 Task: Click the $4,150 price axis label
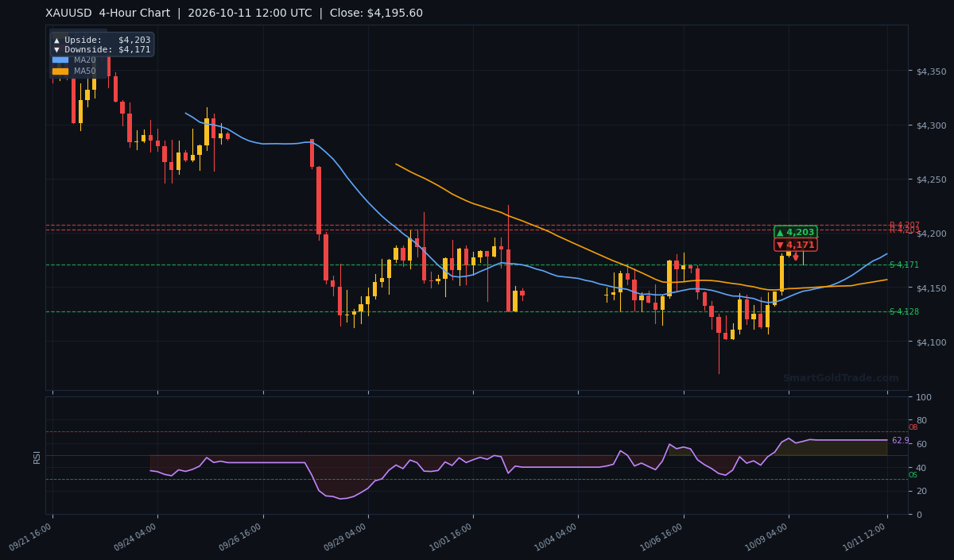pyautogui.click(x=931, y=288)
